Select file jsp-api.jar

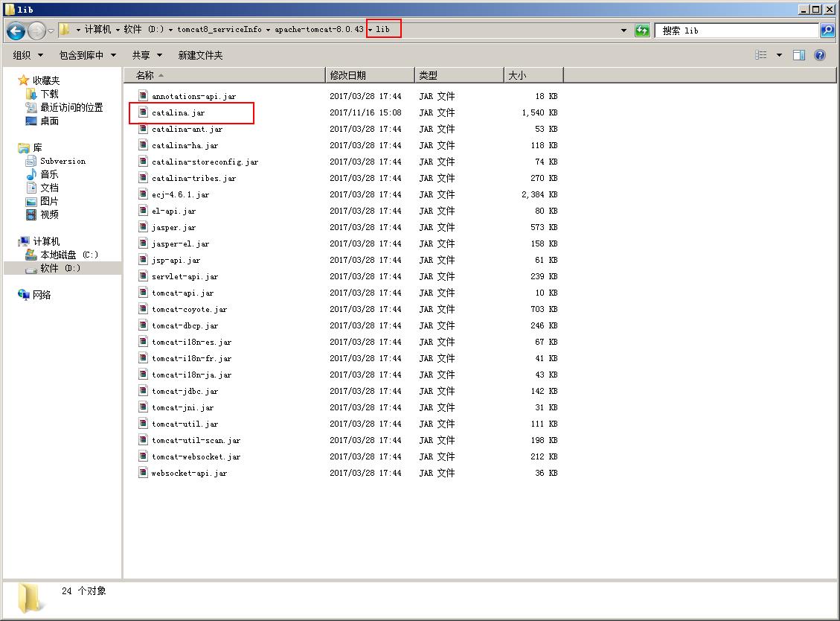coord(176,260)
